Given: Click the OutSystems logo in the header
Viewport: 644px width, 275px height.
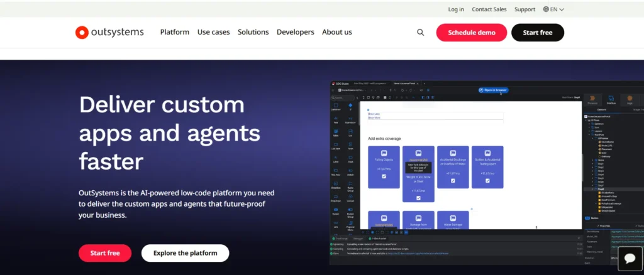Looking at the screenshot, I should click(x=109, y=33).
